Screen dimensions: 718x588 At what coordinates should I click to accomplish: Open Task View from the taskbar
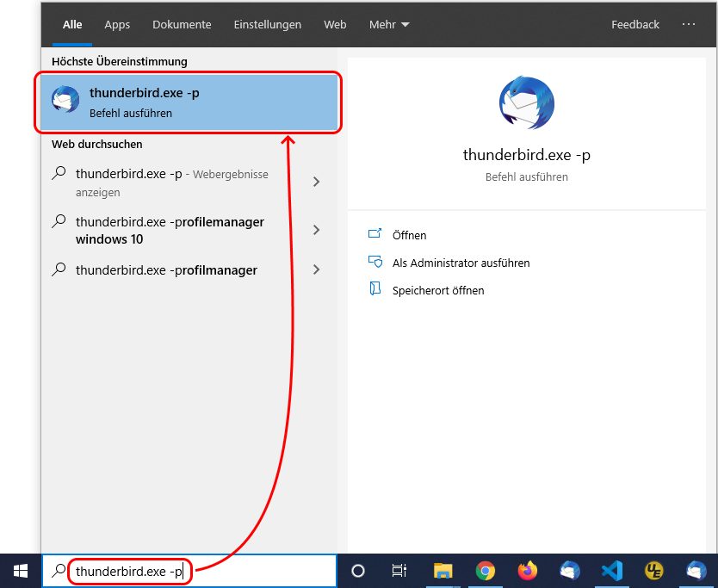point(399,571)
